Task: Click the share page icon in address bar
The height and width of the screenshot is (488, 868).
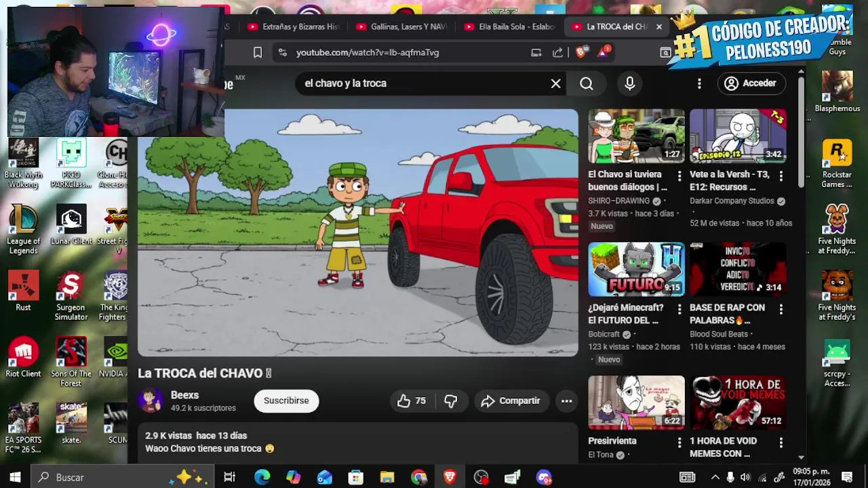Action: tap(558, 52)
